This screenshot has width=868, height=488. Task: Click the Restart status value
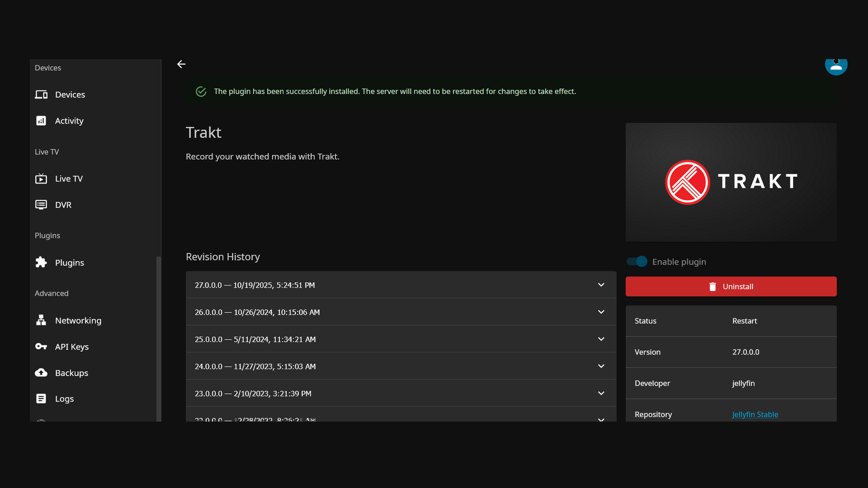(744, 321)
